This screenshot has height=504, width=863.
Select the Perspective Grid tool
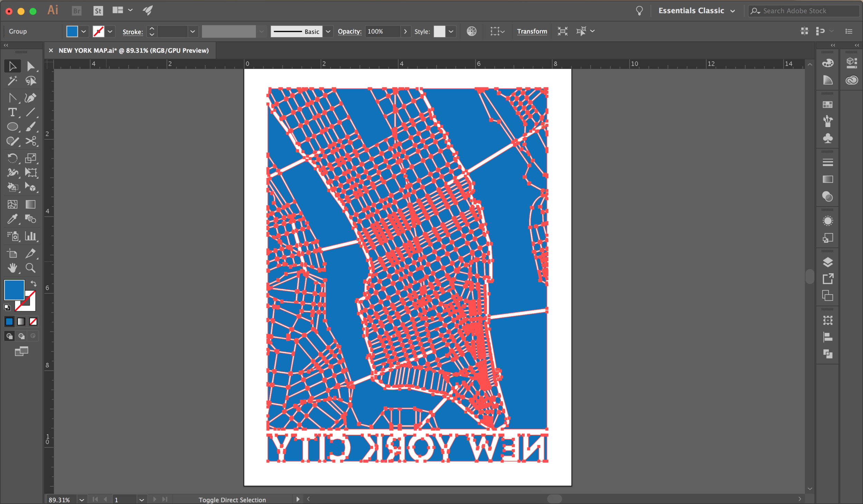[x=30, y=187]
